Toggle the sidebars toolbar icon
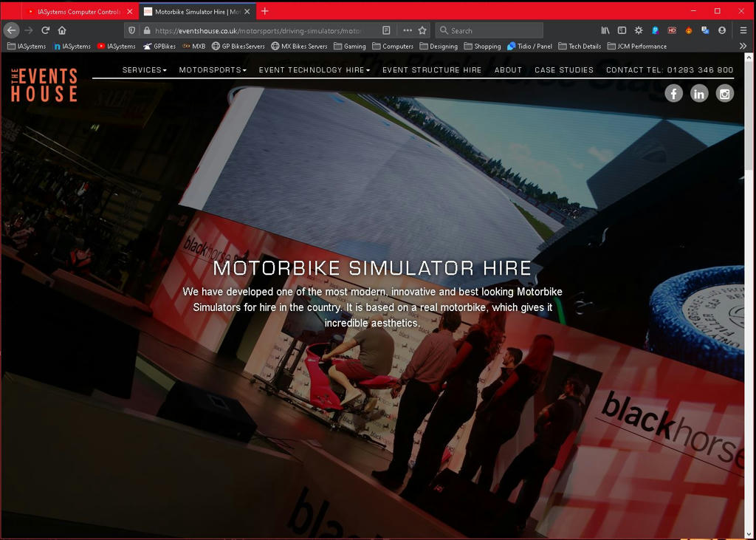This screenshot has width=756, height=540. pos(622,30)
